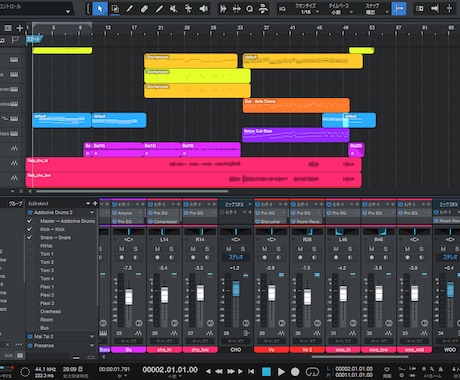Stop playback with blue Stop button
This screenshot has width=460, height=380.
point(266,372)
